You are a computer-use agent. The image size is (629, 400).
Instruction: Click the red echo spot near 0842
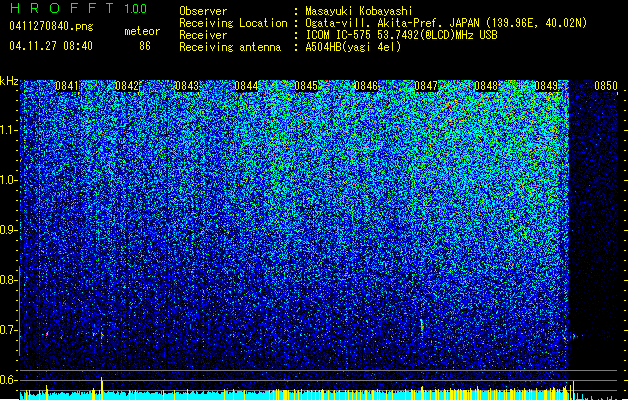pyautogui.click(x=102, y=335)
